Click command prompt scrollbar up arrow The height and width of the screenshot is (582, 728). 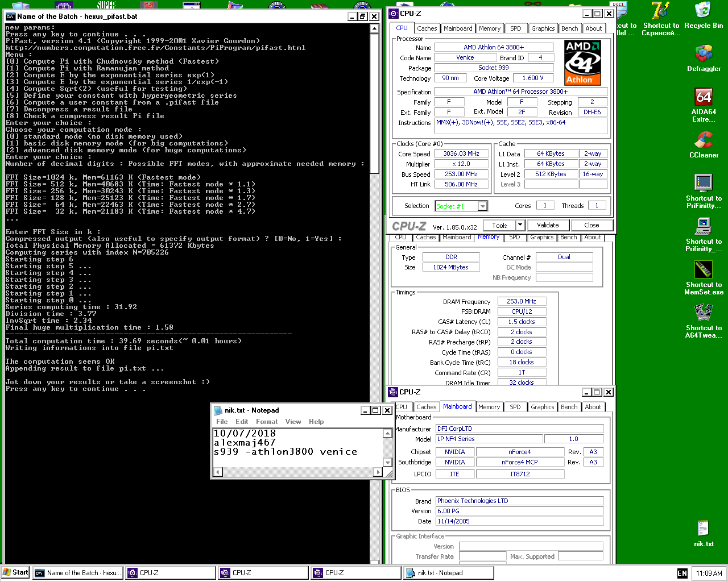pyautogui.click(x=375, y=28)
